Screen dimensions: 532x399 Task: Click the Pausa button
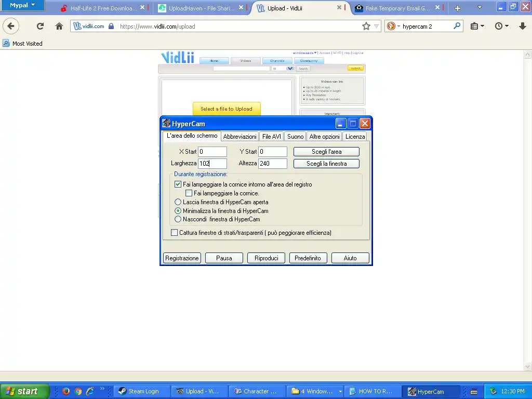(x=224, y=258)
